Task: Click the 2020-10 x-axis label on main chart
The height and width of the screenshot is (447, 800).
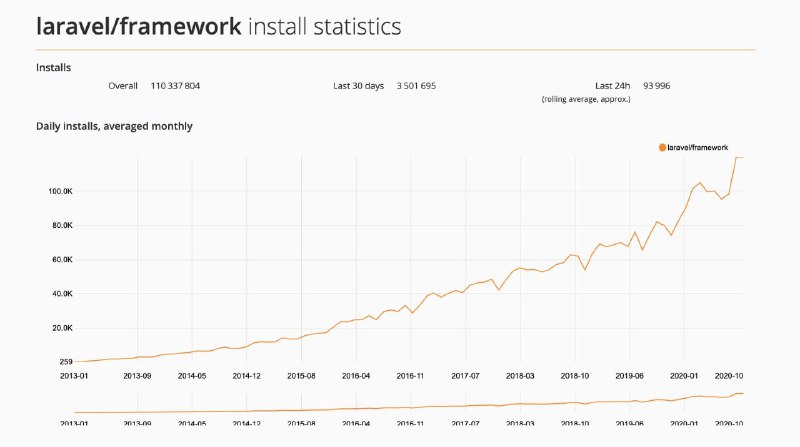Action: (x=729, y=376)
